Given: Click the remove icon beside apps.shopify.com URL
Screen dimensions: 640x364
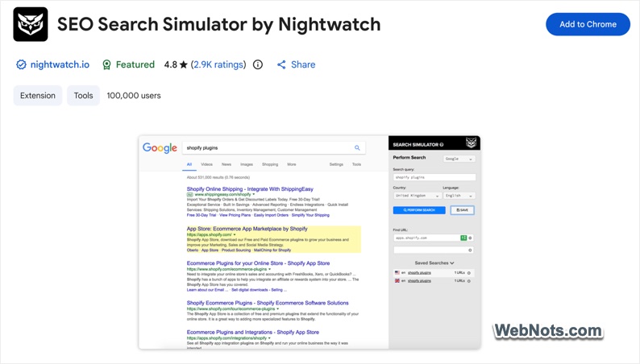Looking at the screenshot, I should (x=470, y=238).
